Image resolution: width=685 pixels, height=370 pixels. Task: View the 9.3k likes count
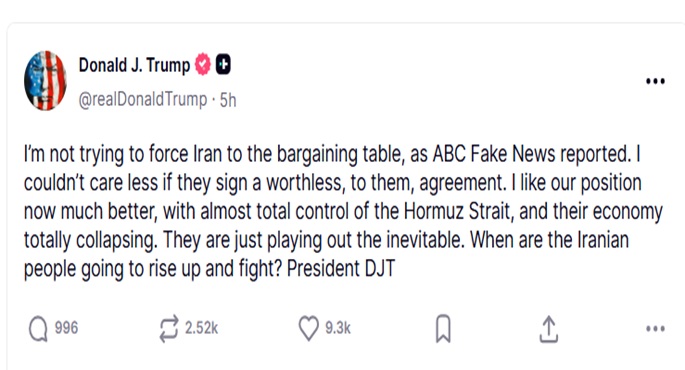(338, 328)
